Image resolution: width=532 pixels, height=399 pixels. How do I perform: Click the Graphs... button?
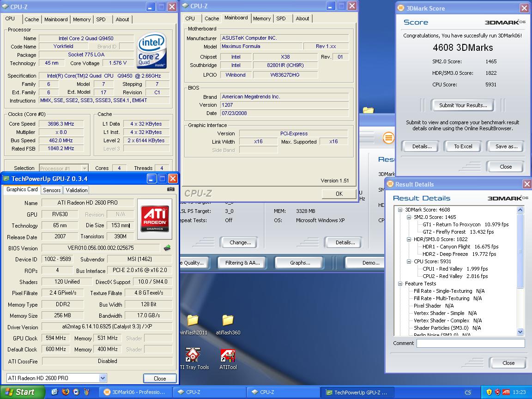tap(300, 263)
